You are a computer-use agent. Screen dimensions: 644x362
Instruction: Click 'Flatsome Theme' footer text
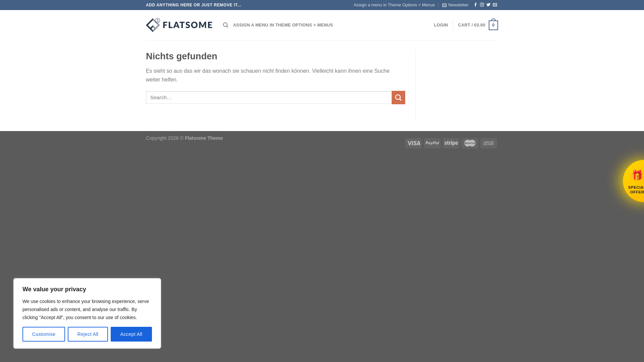coord(204,138)
